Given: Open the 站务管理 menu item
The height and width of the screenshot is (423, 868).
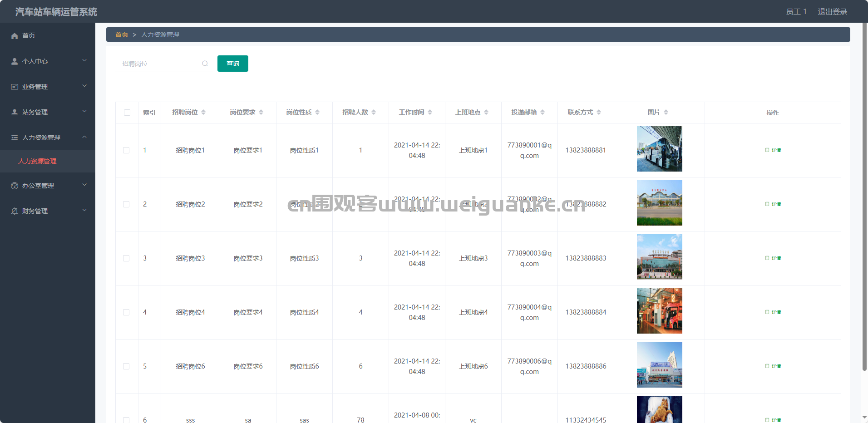Looking at the screenshot, I should tap(48, 112).
